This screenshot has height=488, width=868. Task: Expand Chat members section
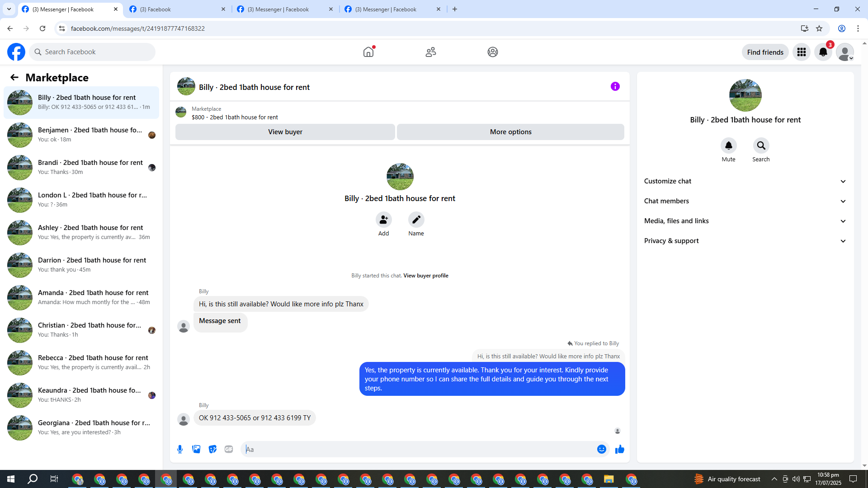[745, 201]
